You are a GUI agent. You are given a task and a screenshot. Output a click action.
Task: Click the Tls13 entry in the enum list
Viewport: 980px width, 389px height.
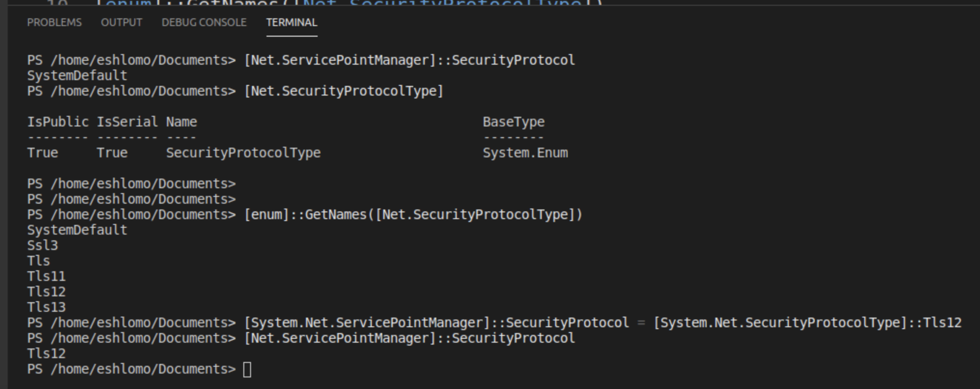(46, 307)
